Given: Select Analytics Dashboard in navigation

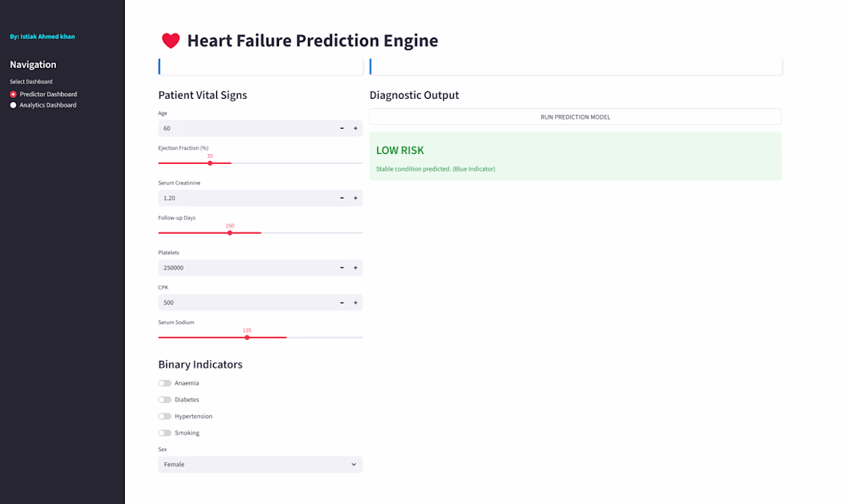Looking at the screenshot, I should (x=13, y=105).
